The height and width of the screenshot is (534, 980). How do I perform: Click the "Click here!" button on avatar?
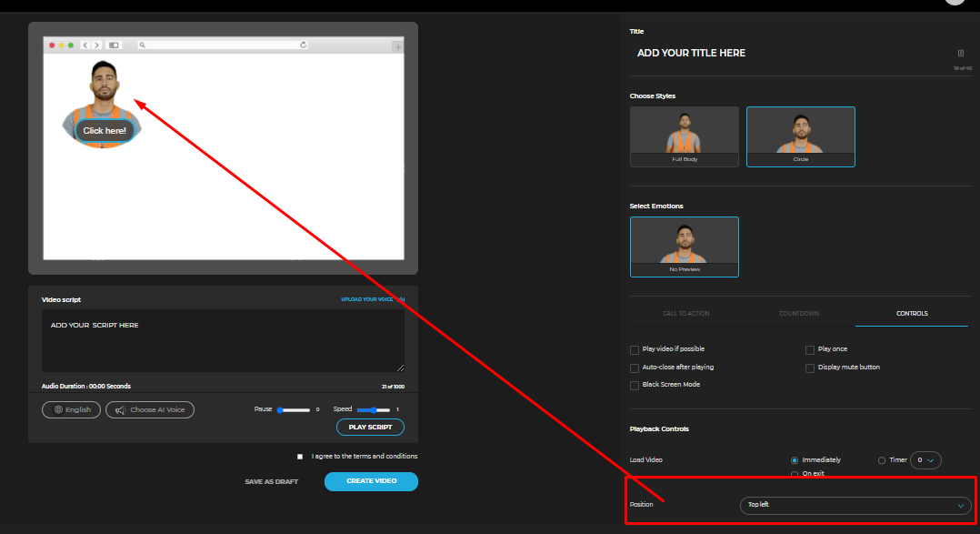[105, 131]
